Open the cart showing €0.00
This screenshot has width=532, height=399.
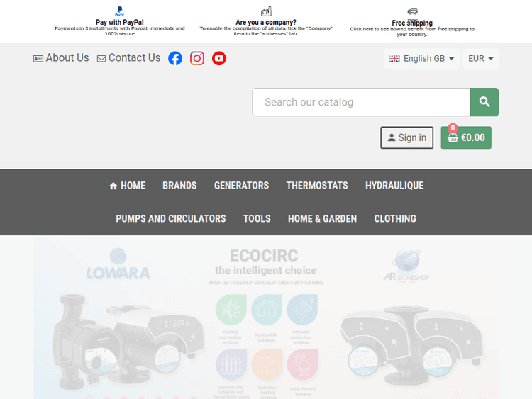[466, 137]
